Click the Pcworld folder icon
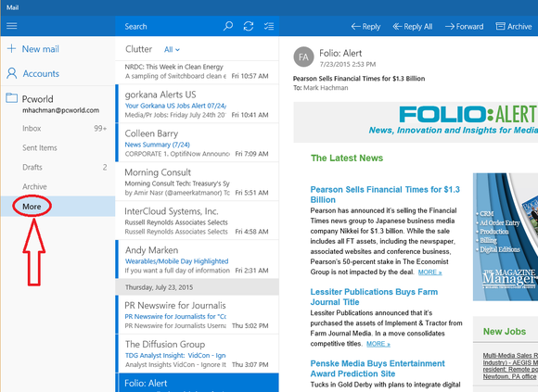Image resolution: width=538 pixels, height=392 pixels. (x=12, y=98)
